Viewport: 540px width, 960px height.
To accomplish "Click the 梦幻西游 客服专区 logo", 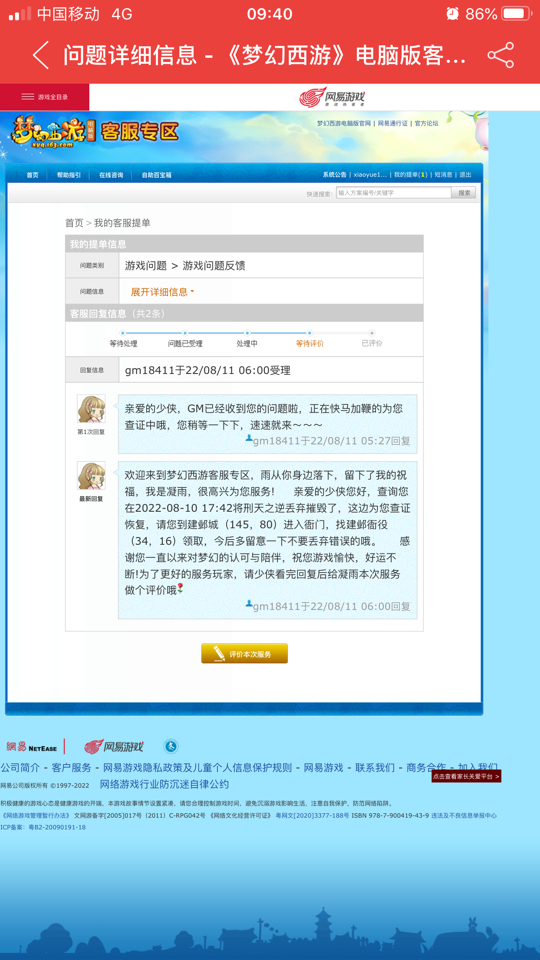I will tap(94, 131).
